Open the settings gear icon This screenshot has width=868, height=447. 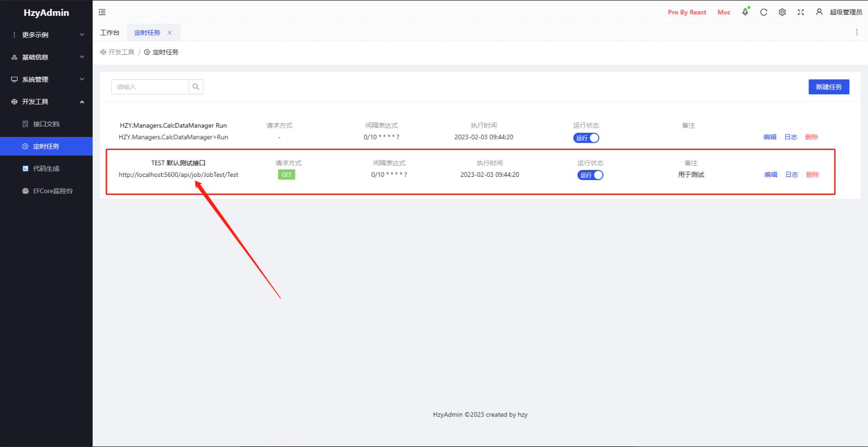(782, 12)
